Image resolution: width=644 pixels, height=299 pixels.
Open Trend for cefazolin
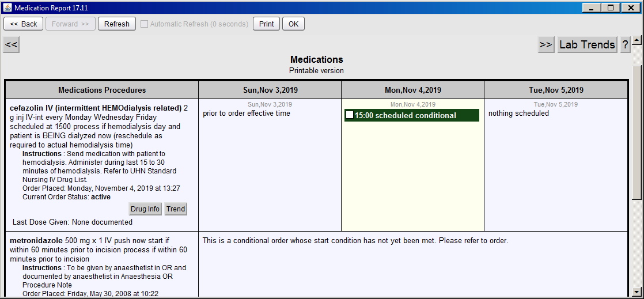click(176, 209)
